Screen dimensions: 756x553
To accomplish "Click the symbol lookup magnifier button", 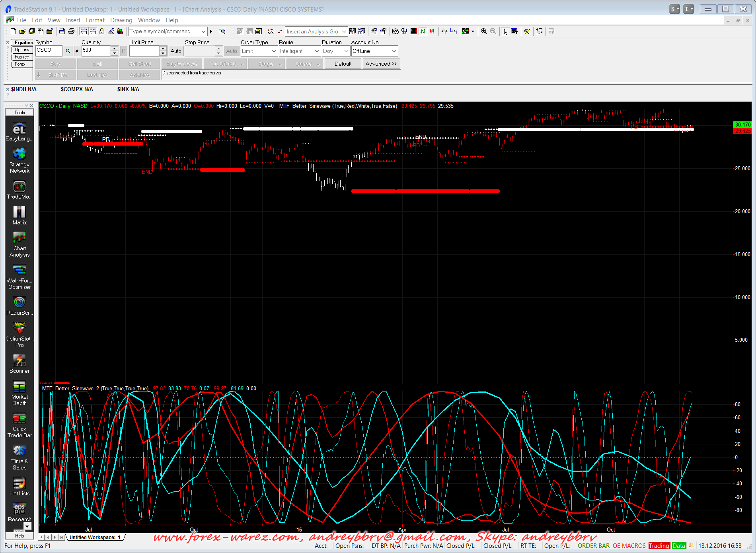I will pos(68,51).
